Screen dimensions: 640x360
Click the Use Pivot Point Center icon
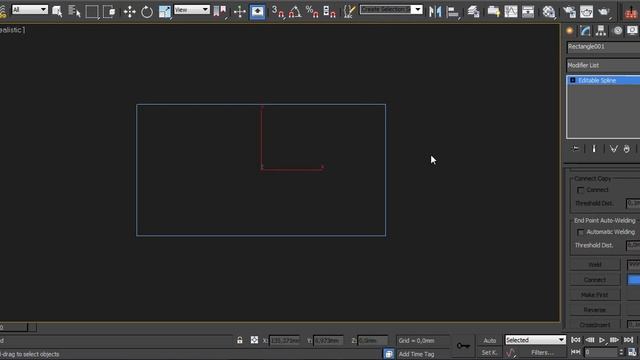coord(220,11)
